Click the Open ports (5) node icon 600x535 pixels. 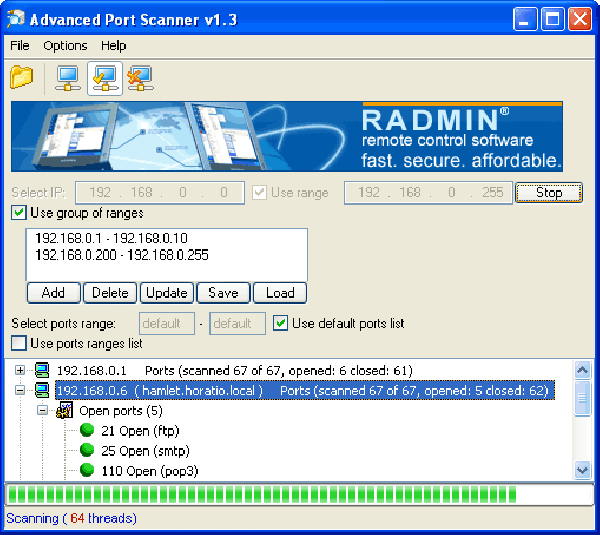click(x=64, y=410)
